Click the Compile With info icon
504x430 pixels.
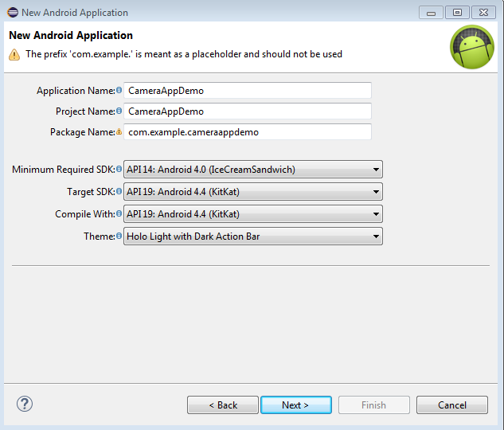click(119, 213)
